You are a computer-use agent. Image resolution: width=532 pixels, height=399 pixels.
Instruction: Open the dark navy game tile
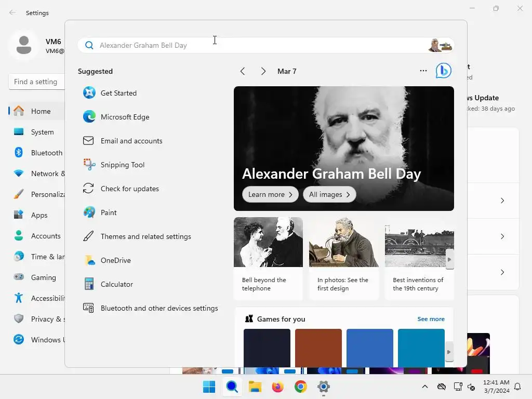(x=267, y=348)
